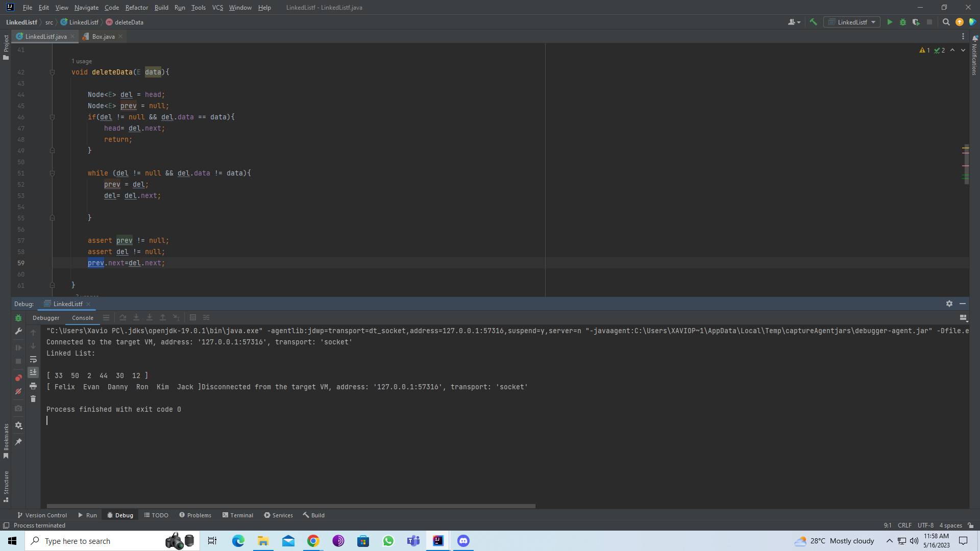The image size is (980, 551).
Task: Click line number 59 in the gutter
Action: click(x=21, y=263)
